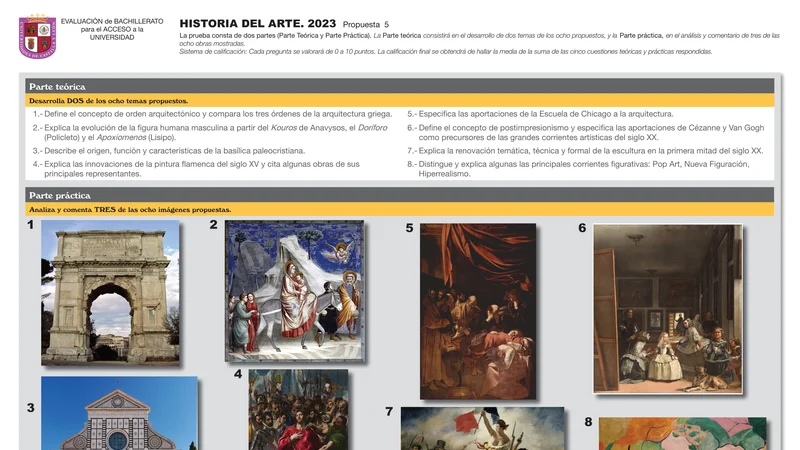Click the Liberty Leading the People image
This screenshot has width=800, height=450.
pos(482,429)
